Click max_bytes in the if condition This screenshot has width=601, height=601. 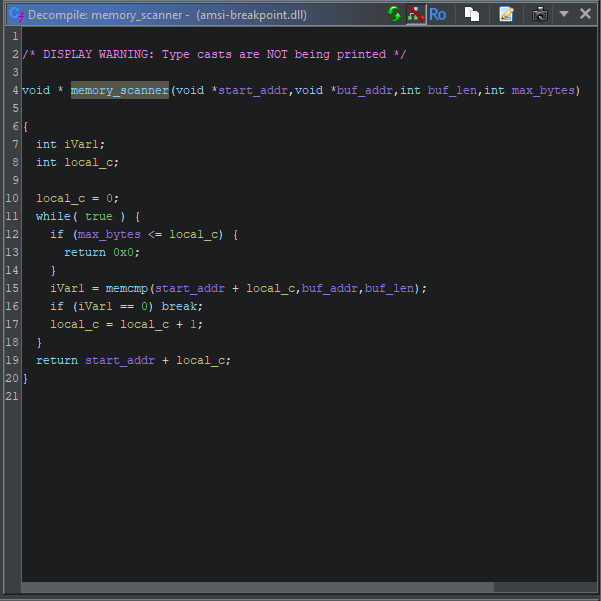pyautogui.click(x=109, y=235)
